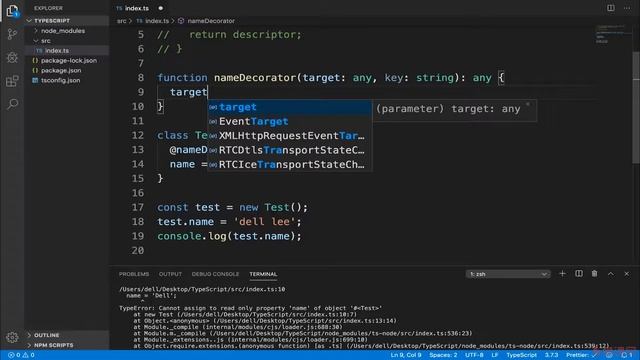The height and width of the screenshot is (360, 640).
Task: Click TypeScript version 3.7.3
Action: pos(551,355)
